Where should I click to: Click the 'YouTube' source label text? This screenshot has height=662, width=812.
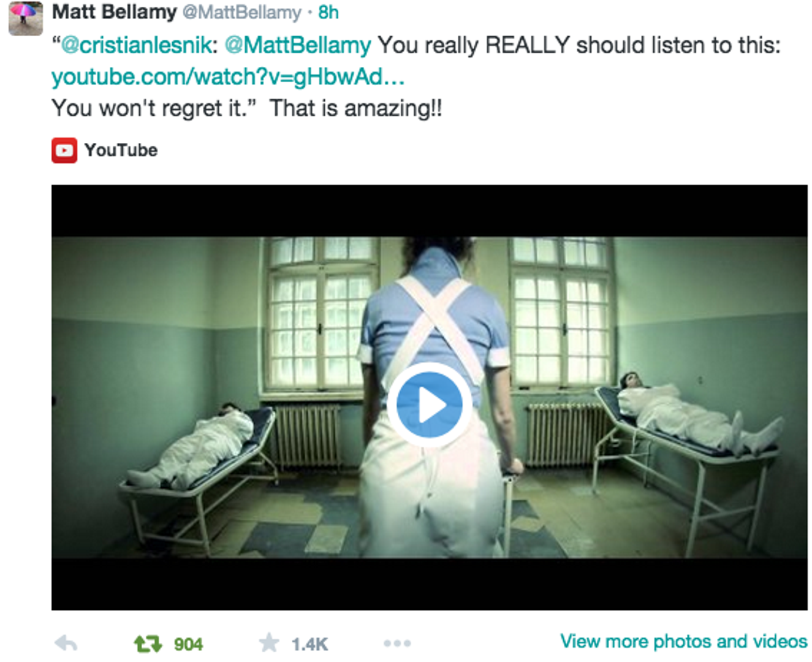tap(121, 150)
